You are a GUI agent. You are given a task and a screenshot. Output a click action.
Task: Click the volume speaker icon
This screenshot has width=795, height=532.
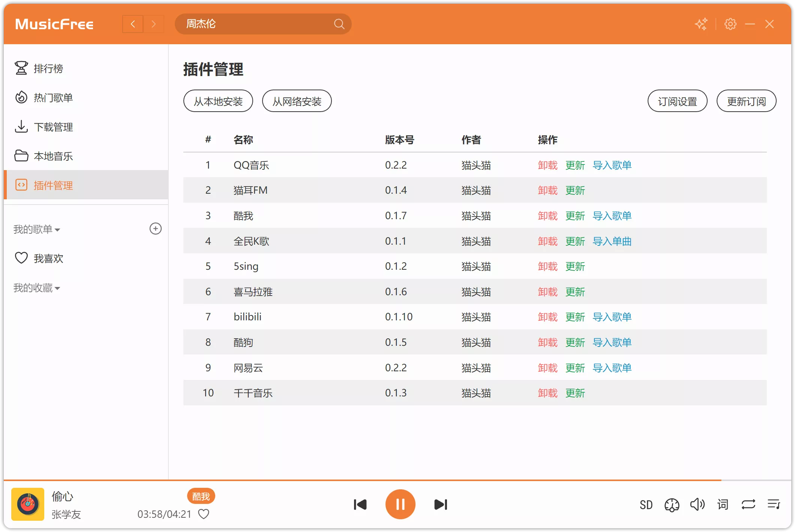[697, 505]
